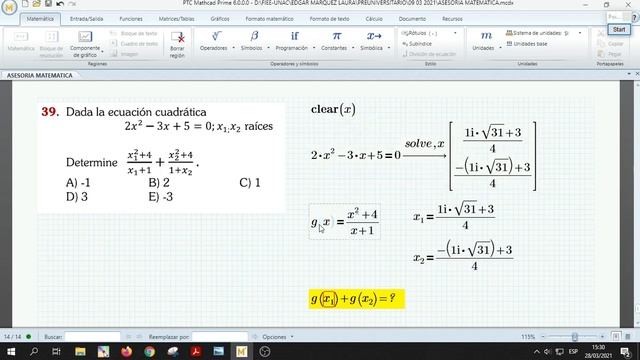Click the Pegar clipboard command
The height and width of the screenshot is (360, 640).
pyautogui.click(x=611, y=54)
